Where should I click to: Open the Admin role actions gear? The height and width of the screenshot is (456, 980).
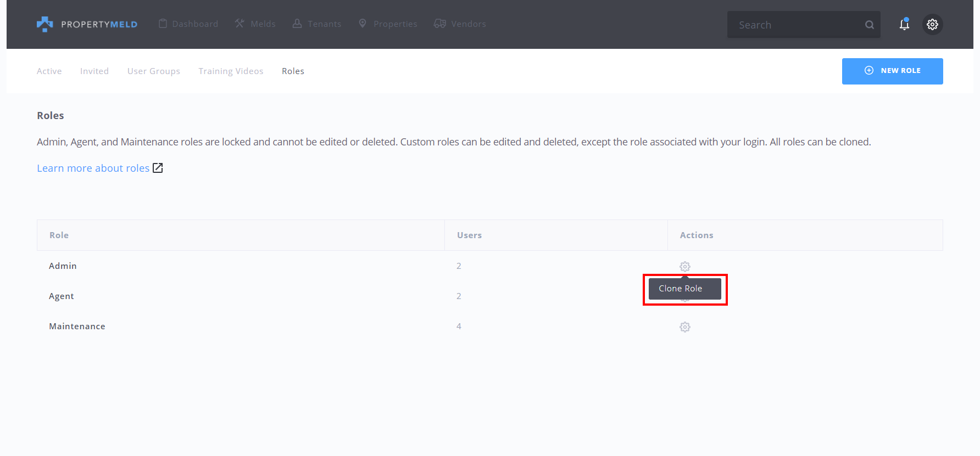684,266
